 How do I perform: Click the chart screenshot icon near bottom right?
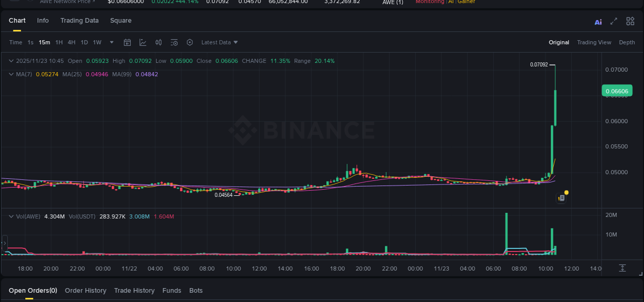tap(561, 198)
